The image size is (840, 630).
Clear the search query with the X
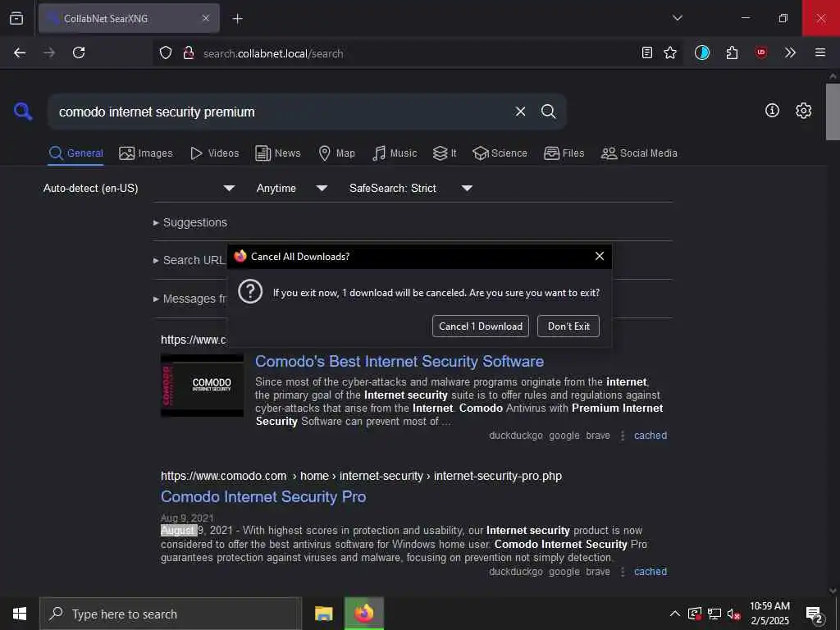coord(520,112)
